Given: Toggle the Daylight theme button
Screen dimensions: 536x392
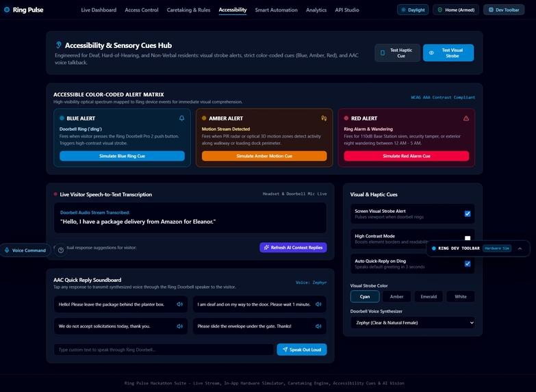Looking at the screenshot, I should (x=413, y=10).
